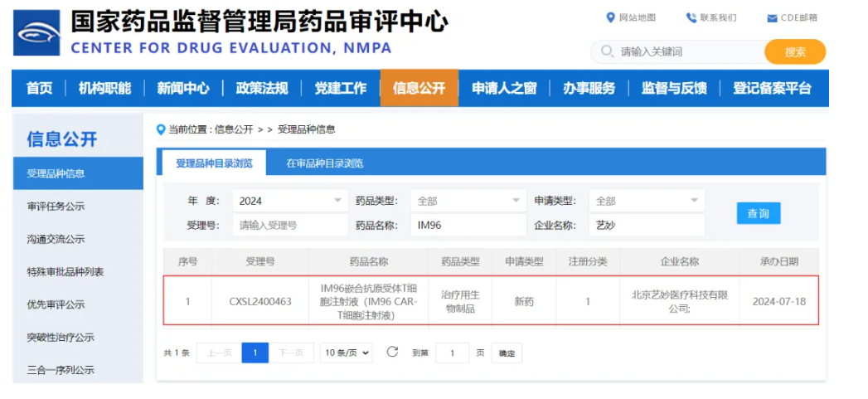This screenshot has width=868, height=399.
Task: Select 优先审评公示 in the sidebar
Action: click(56, 304)
